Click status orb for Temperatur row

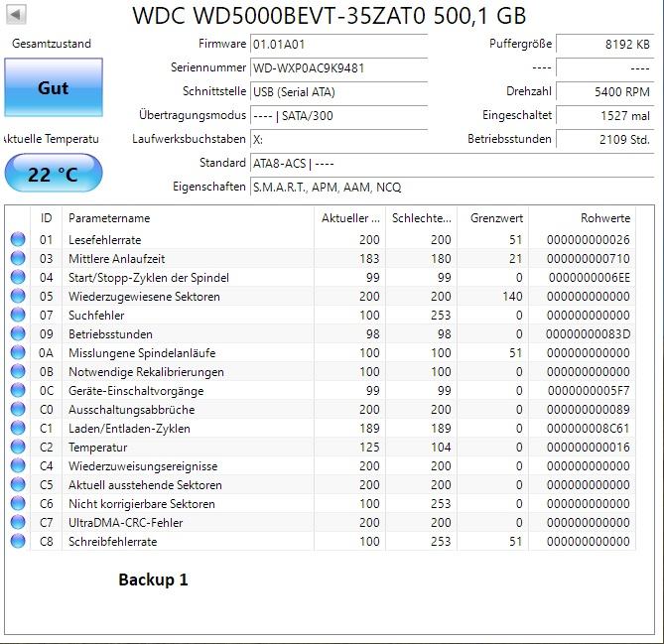pos(18,447)
